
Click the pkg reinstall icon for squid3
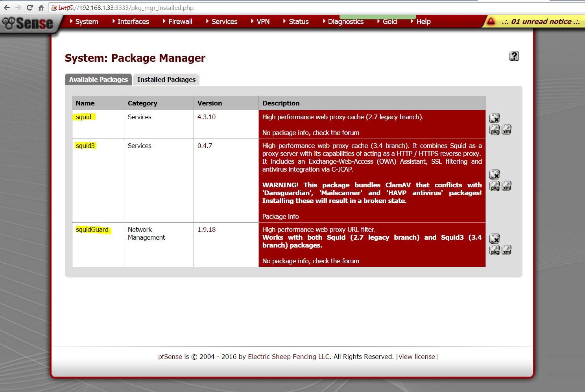tap(495, 186)
